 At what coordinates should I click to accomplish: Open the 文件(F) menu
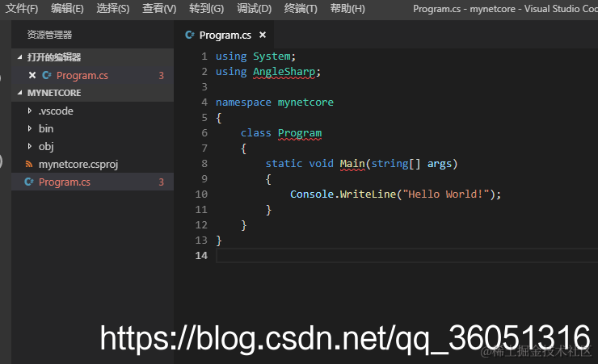(x=22, y=8)
